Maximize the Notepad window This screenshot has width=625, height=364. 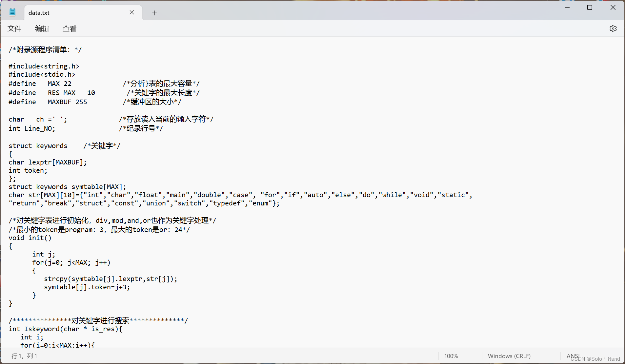coord(590,7)
